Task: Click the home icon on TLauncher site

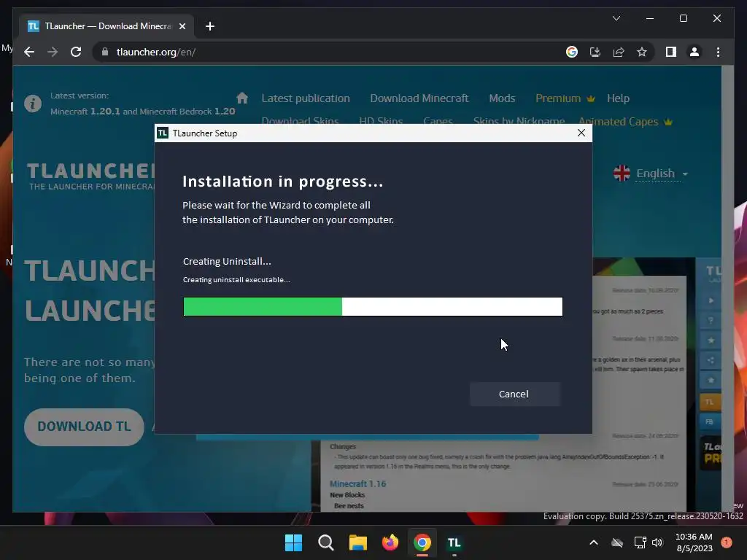Action: pos(242,98)
